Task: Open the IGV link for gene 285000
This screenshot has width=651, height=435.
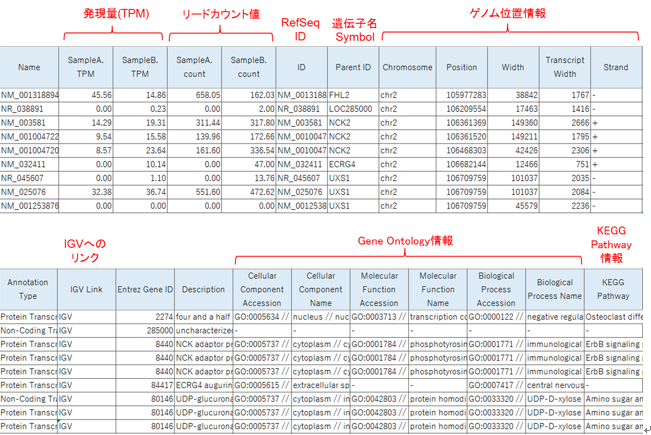Action: point(86,331)
